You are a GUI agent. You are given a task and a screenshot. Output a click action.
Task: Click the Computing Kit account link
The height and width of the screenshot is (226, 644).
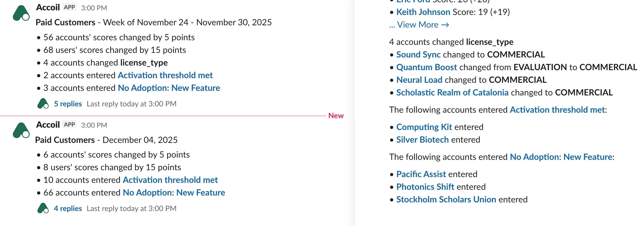(424, 127)
